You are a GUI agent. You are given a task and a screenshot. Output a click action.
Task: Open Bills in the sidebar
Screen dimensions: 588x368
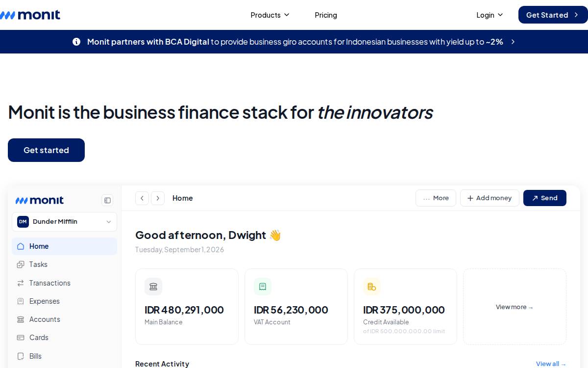64,356
